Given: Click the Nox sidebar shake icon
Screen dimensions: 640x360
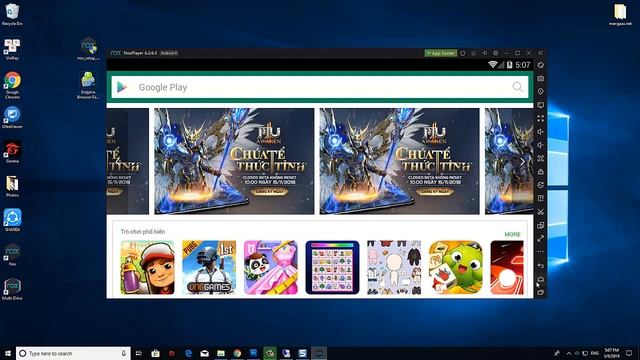Looking at the screenshot, I should pos(540,65).
